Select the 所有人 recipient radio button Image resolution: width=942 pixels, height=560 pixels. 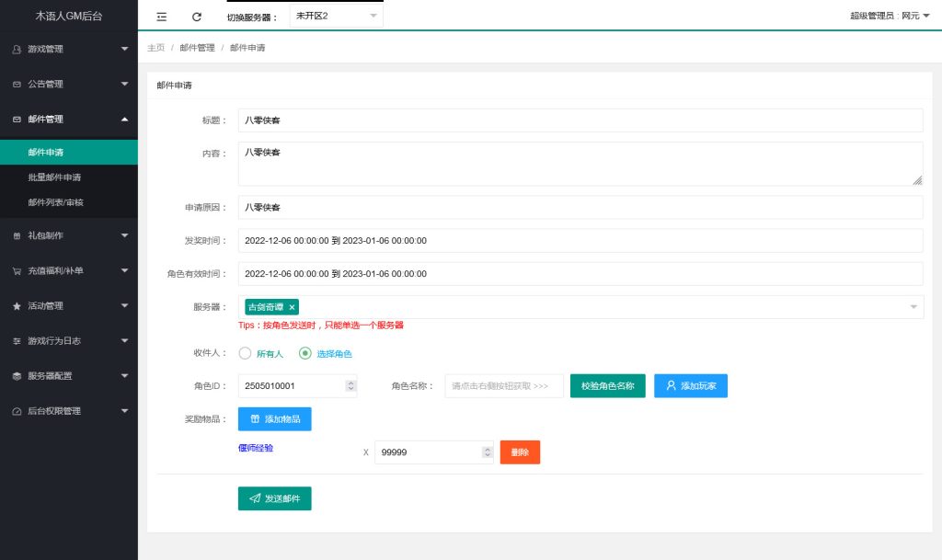pos(245,353)
